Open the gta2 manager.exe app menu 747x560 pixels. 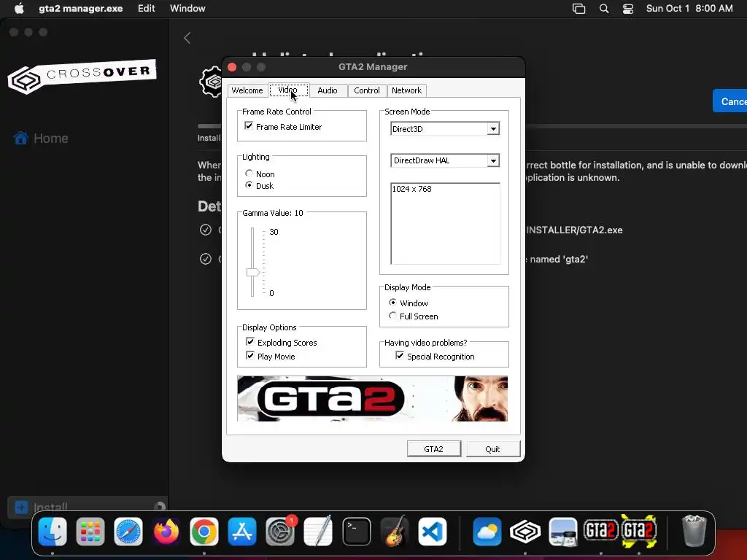pyautogui.click(x=80, y=9)
